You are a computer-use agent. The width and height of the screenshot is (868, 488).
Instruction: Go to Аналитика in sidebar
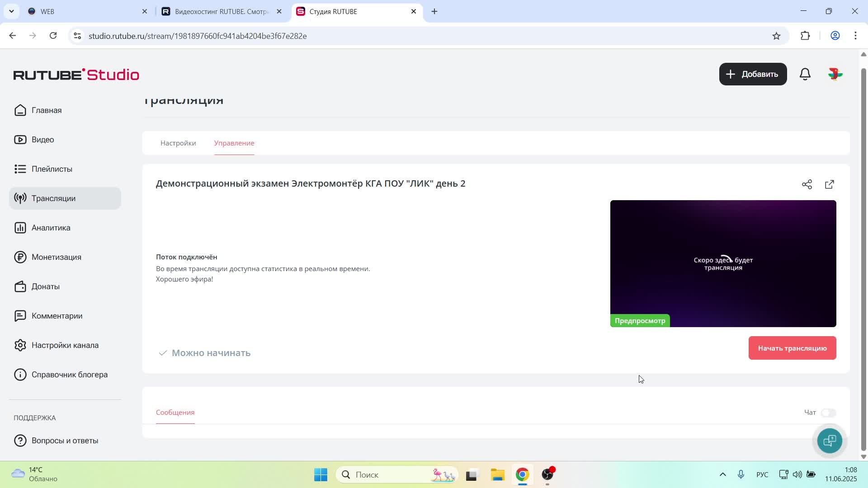click(x=51, y=228)
